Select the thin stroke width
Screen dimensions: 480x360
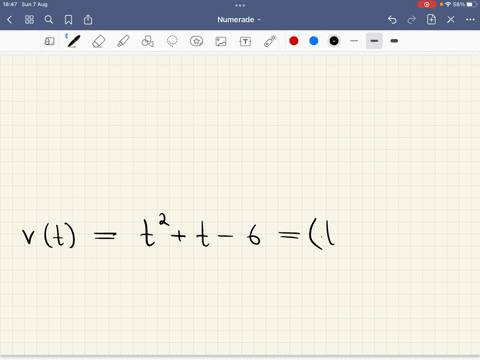354,41
